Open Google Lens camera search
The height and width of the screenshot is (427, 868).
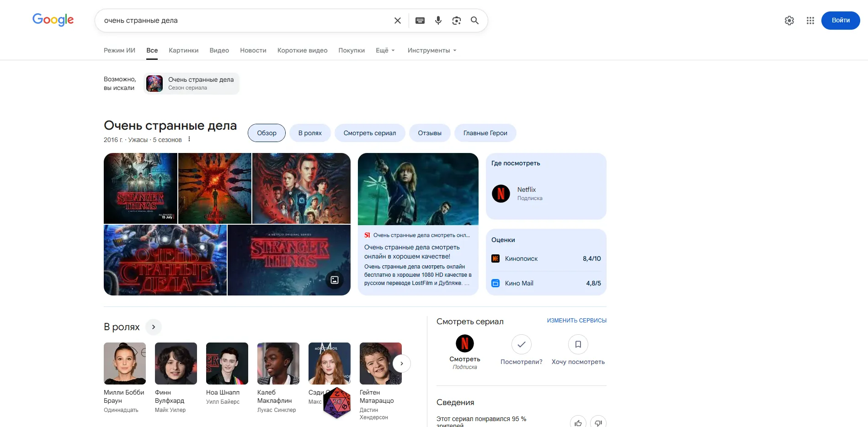click(456, 20)
